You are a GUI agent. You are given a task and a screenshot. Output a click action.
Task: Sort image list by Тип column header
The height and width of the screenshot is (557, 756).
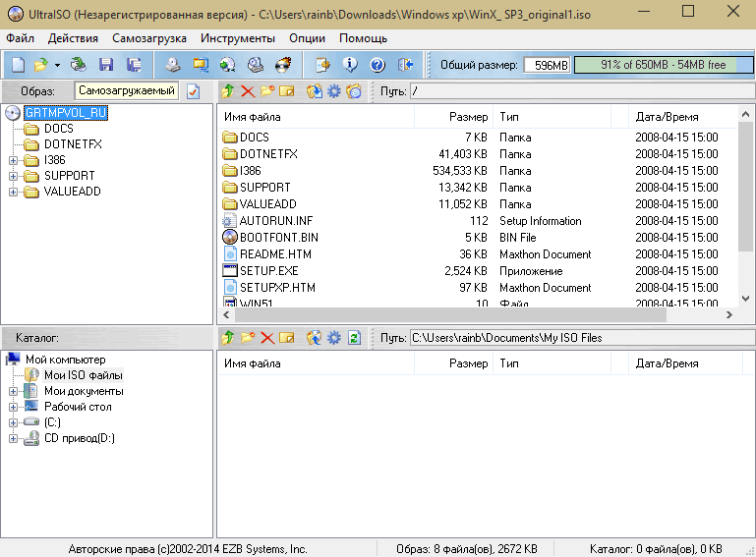tap(552, 117)
